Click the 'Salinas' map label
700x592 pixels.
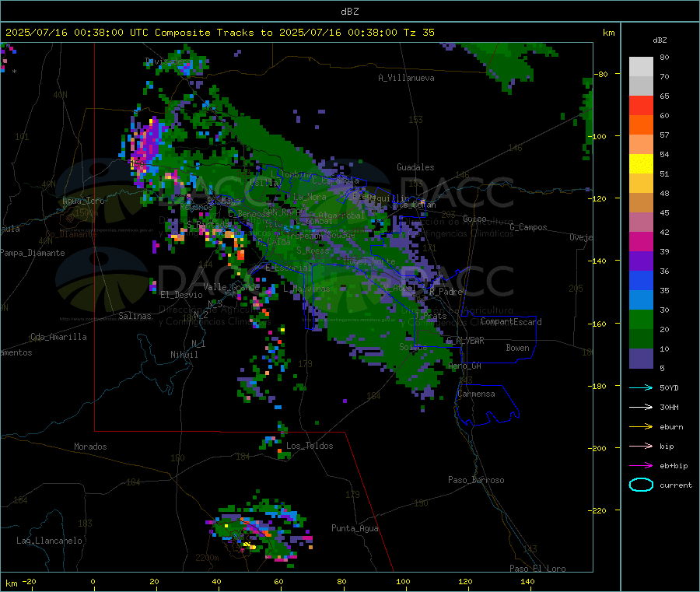click(x=135, y=316)
